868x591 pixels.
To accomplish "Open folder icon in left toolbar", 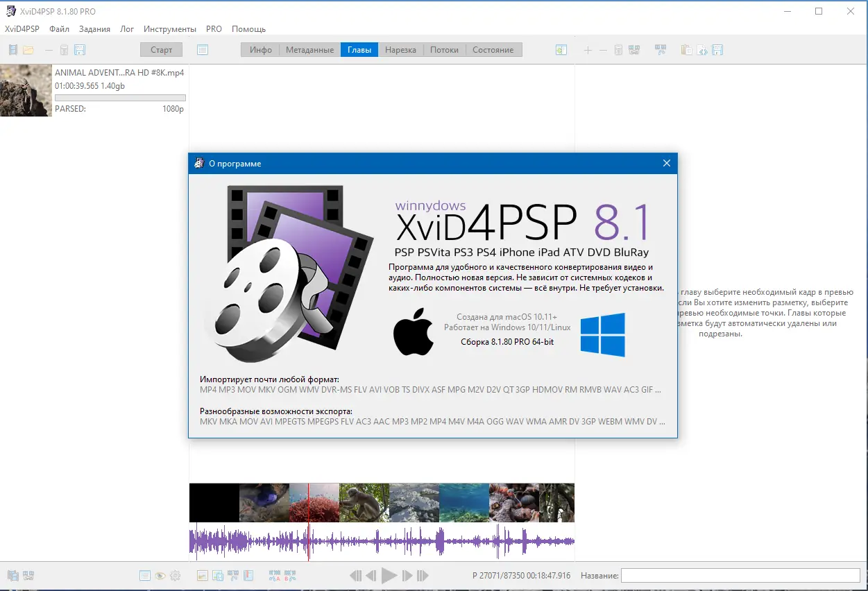I will click(x=28, y=50).
